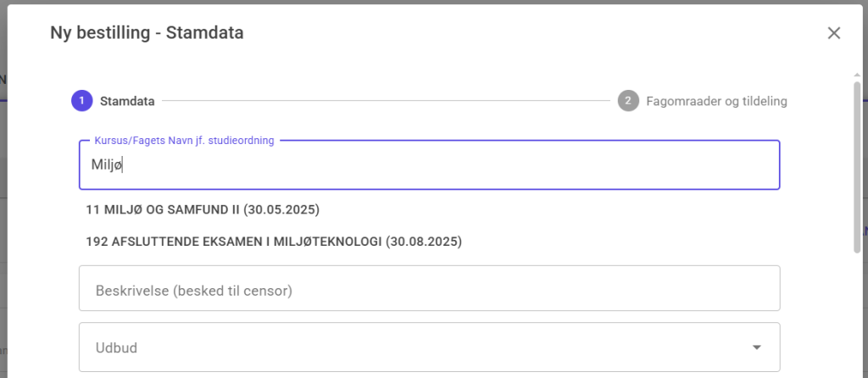Screen dimensions: 868x378
Task: Choose suggestion 11 MILJØ OG SAMFUND II
Action: [203, 208]
